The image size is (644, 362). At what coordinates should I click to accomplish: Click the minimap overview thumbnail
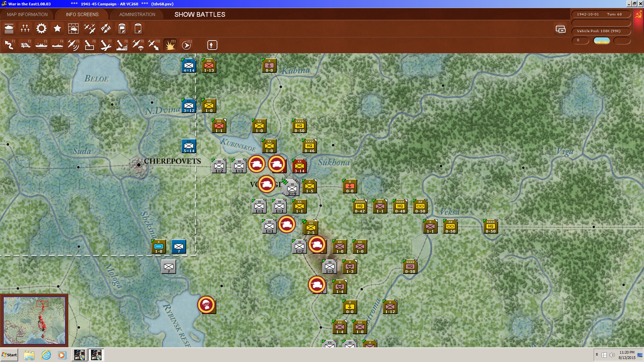pyautogui.click(x=34, y=320)
